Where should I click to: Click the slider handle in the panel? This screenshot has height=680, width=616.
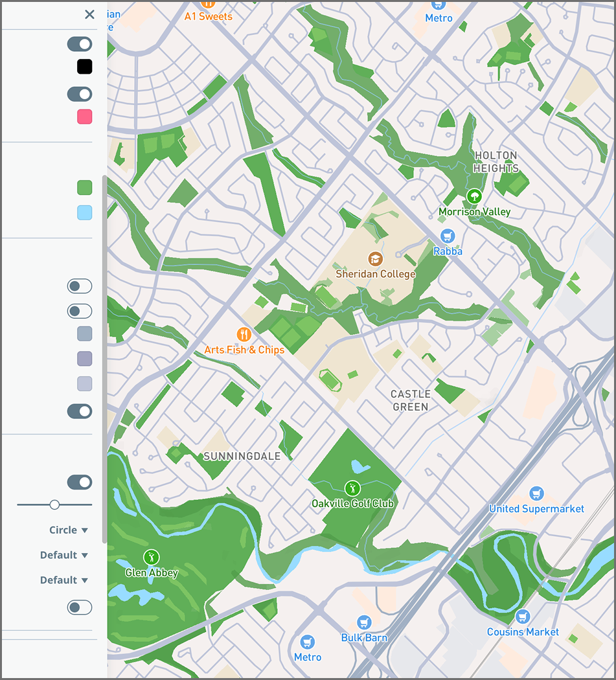point(54,504)
